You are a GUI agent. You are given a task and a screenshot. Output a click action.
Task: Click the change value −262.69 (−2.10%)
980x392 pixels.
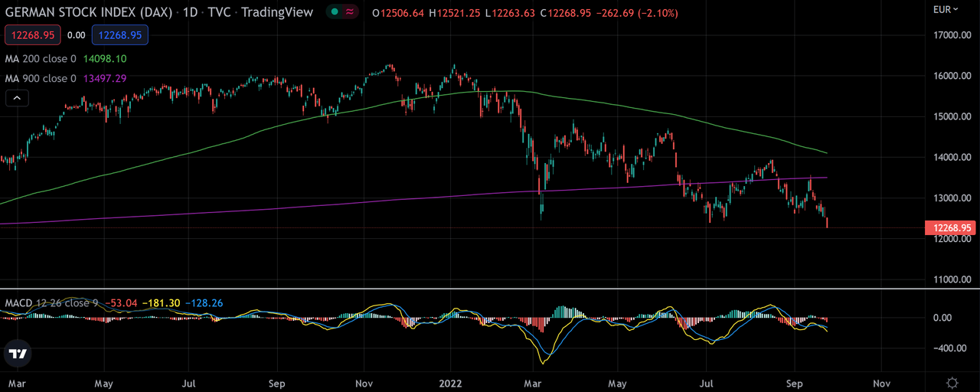[637, 14]
